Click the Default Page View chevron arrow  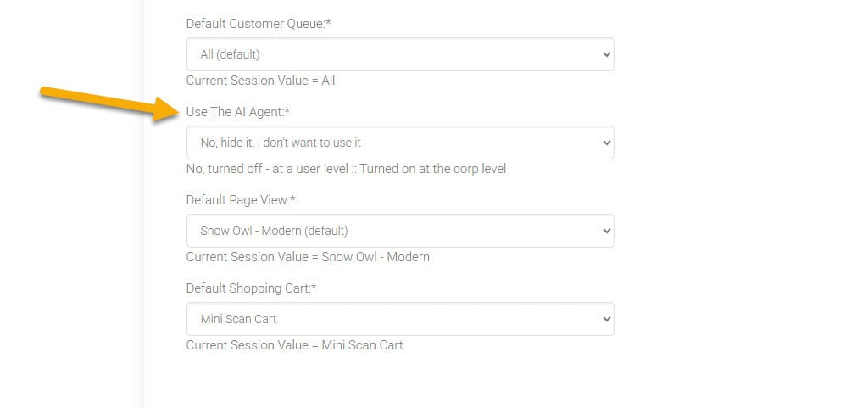(x=606, y=231)
